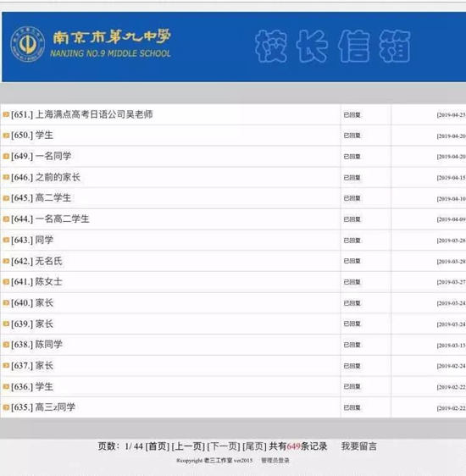Go to the previous page 上一页
Screen dimensions: 466x476
coord(188,446)
